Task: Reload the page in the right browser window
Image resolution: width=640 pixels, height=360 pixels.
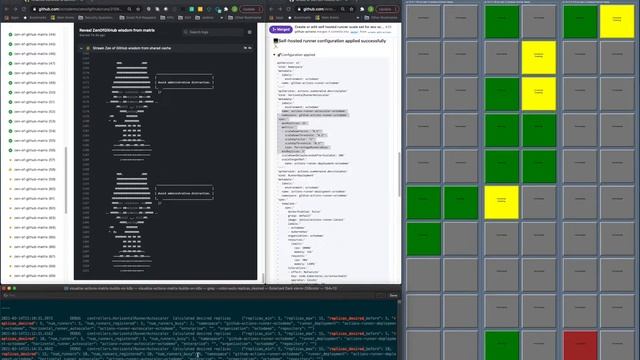Action: coord(288,9)
